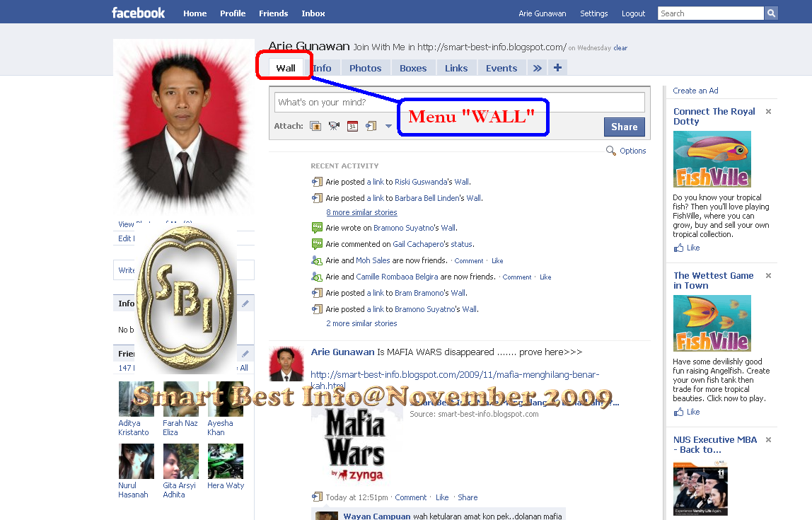This screenshot has height=520, width=812.
Task: Click the Search input field
Action: (x=710, y=13)
